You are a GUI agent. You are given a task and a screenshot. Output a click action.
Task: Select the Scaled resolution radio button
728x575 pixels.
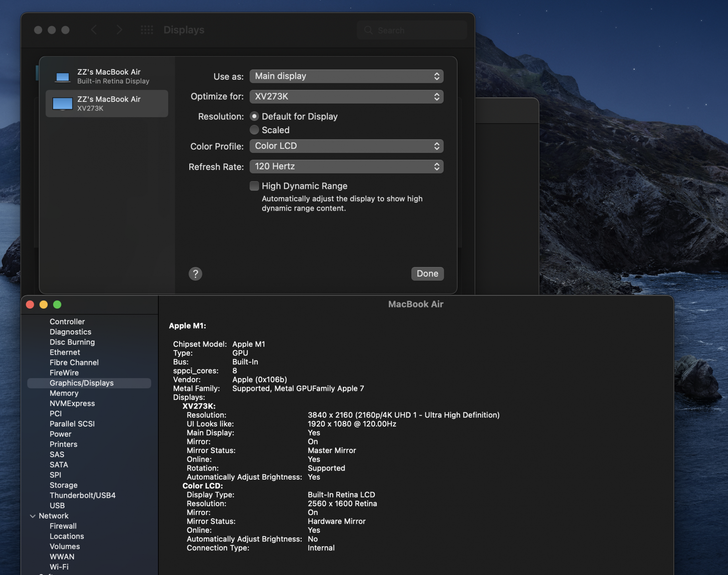[254, 130]
